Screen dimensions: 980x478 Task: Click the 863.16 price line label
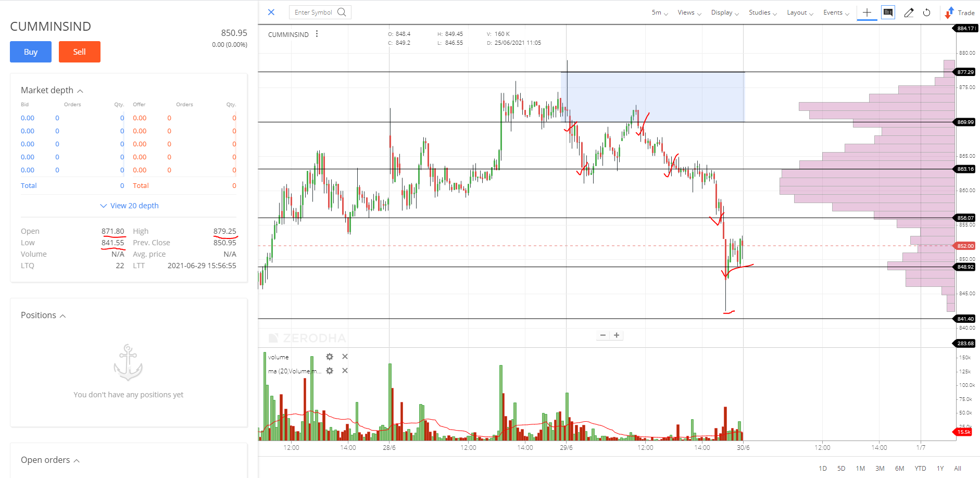coord(965,169)
